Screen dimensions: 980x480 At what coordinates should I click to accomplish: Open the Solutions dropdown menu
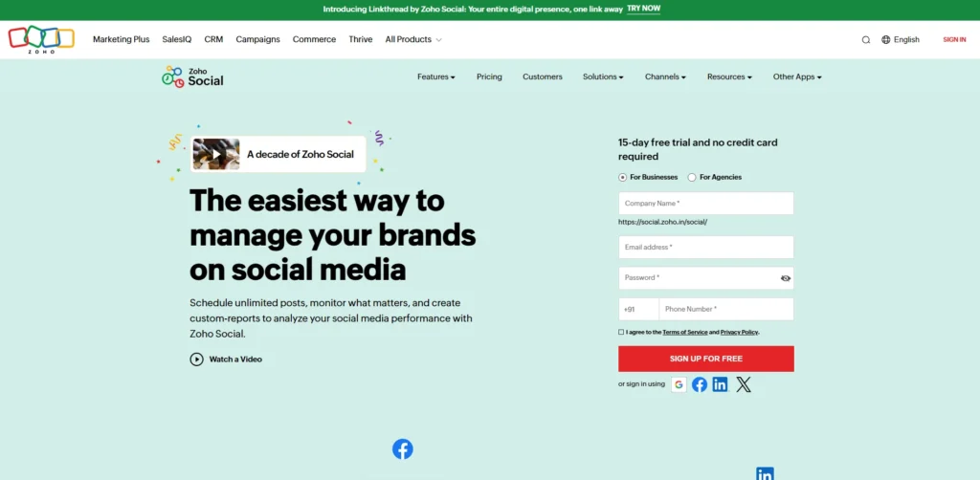(x=603, y=76)
